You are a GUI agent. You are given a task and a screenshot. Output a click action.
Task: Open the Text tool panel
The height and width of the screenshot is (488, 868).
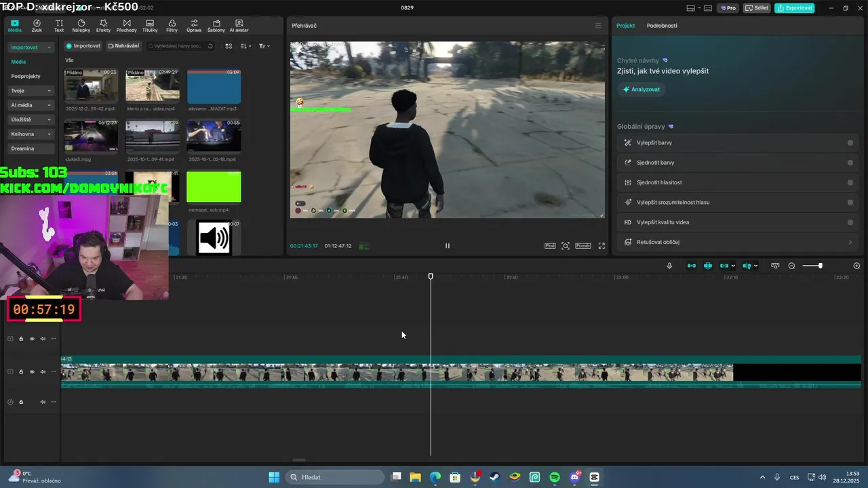[59, 26]
